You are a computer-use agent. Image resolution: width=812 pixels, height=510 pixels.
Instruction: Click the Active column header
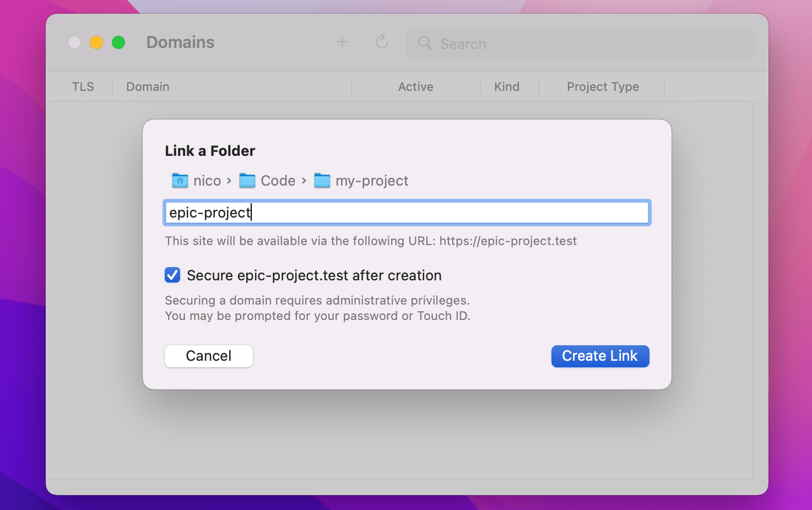tap(415, 87)
